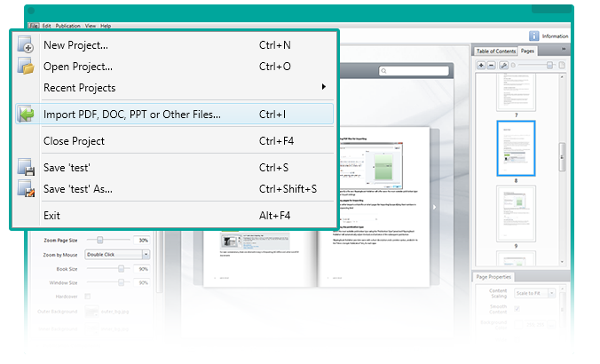Viewport: 600px width, 364px height.
Task: Toggle the Hardcover checkbox
Action: 88,297
